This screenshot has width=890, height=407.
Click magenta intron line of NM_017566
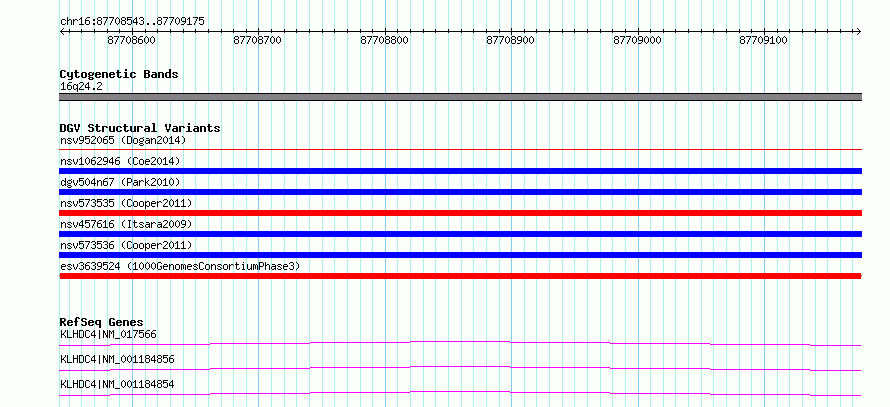(x=460, y=343)
